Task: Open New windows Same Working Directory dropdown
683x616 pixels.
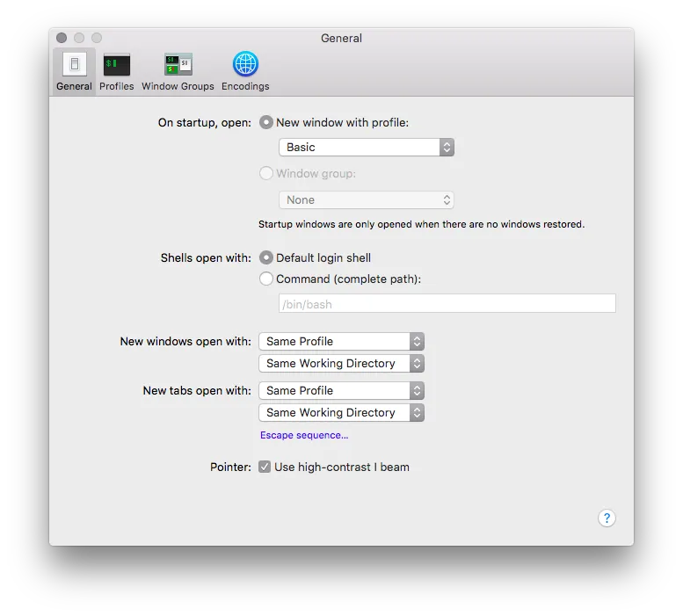Action: tap(341, 363)
